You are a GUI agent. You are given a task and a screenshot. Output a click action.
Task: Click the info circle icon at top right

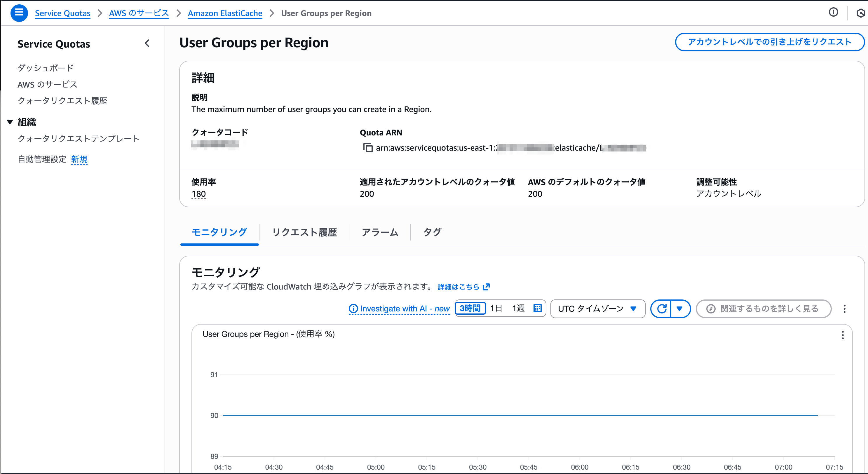click(833, 13)
